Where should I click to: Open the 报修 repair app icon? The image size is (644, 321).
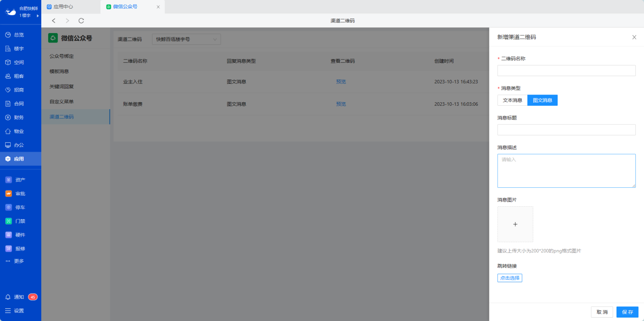(x=8, y=248)
